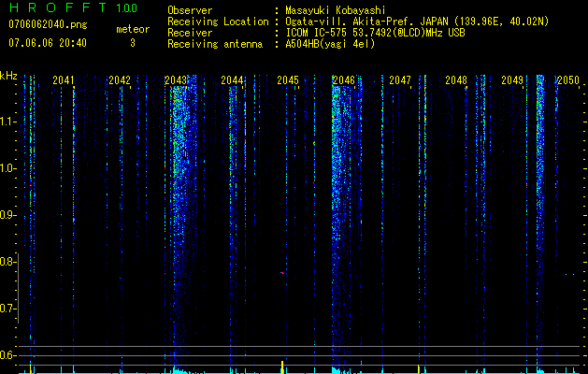Click the 2043 time marker

point(176,80)
